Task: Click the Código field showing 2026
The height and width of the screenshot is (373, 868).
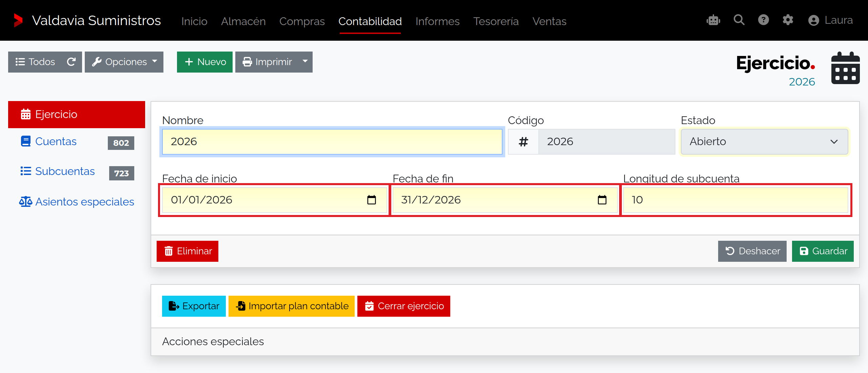Action: tap(607, 142)
